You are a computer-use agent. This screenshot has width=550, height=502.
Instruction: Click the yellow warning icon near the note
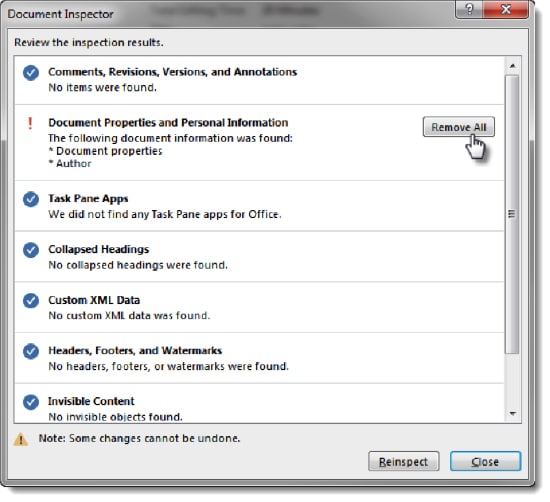[x=21, y=439]
